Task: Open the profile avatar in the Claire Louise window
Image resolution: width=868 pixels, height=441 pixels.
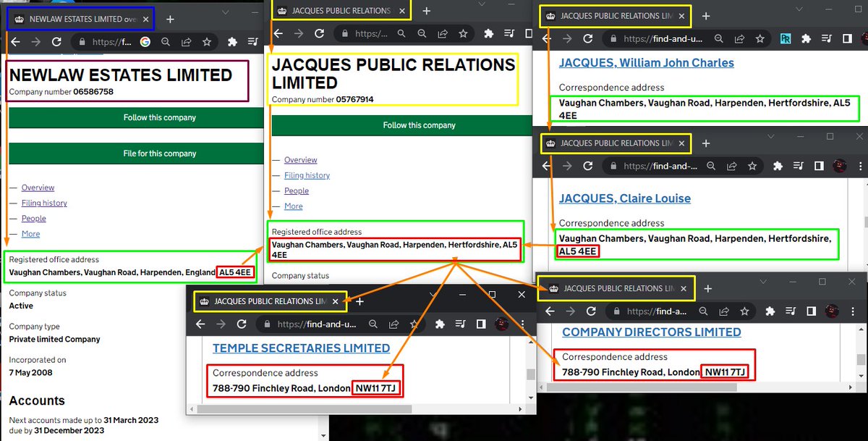Action: [839, 166]
